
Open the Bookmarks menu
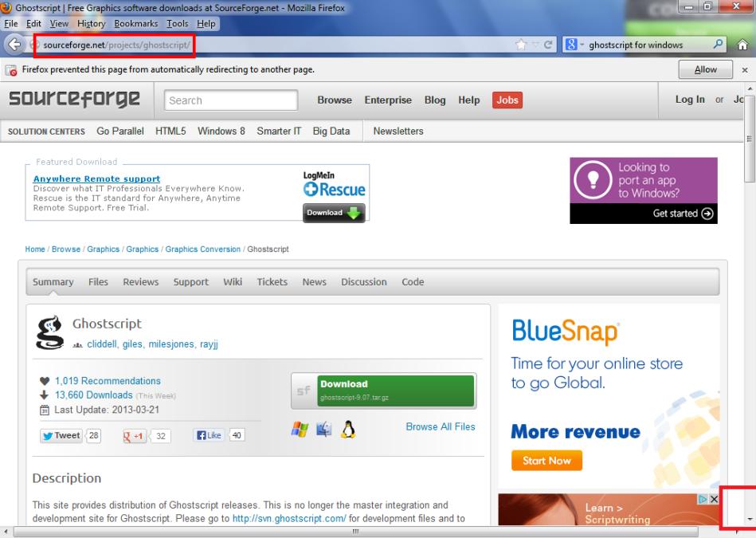tap(136, 24)
